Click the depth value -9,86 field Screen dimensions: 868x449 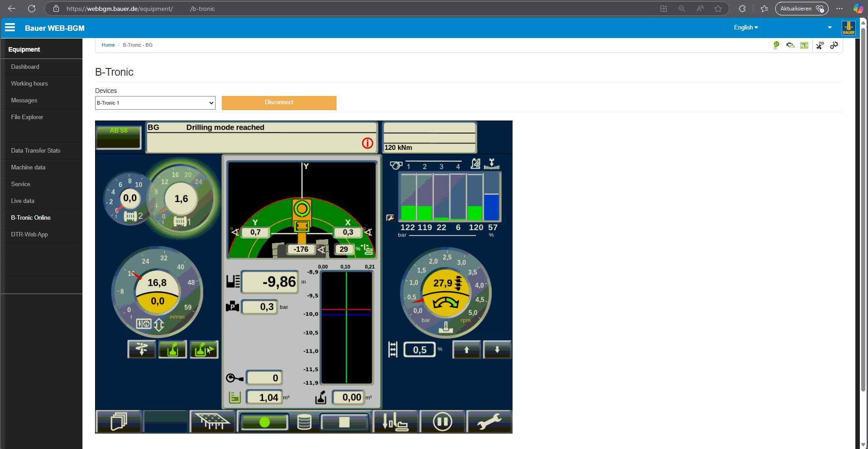point(270,282)
